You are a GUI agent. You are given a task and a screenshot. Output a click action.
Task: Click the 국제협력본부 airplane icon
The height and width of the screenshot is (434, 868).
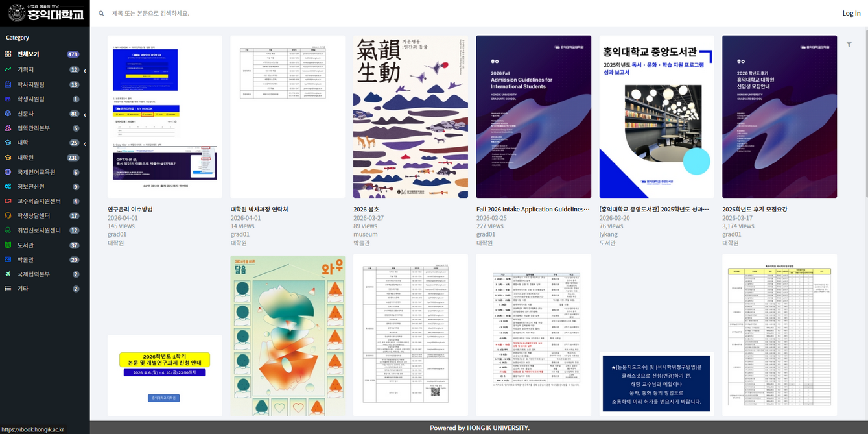[x=8, y=274]
